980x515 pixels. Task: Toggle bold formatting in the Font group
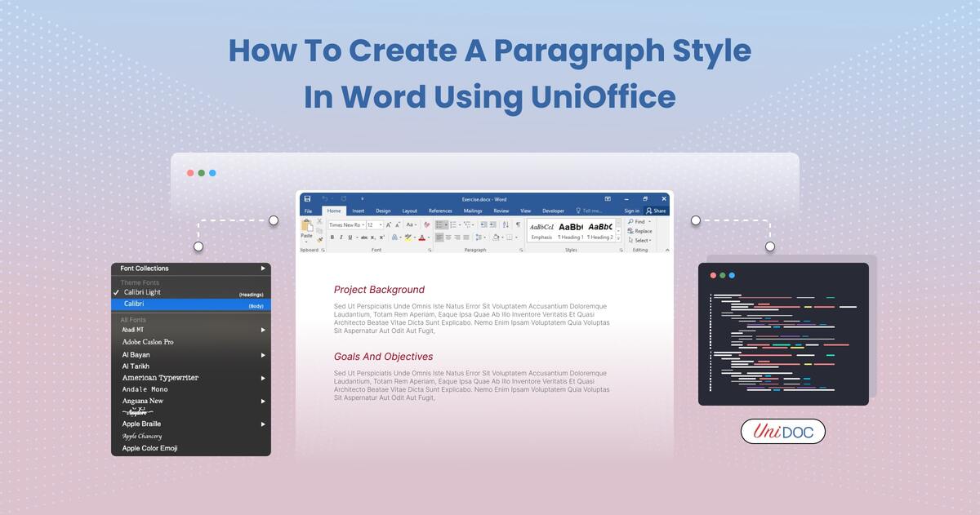click(332, 236)
